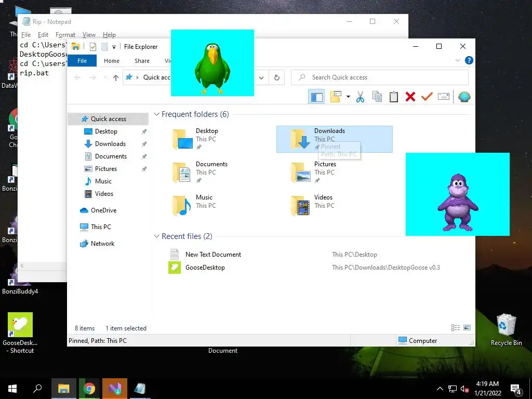Open the Help menu in Notepad

coord(109,35)
